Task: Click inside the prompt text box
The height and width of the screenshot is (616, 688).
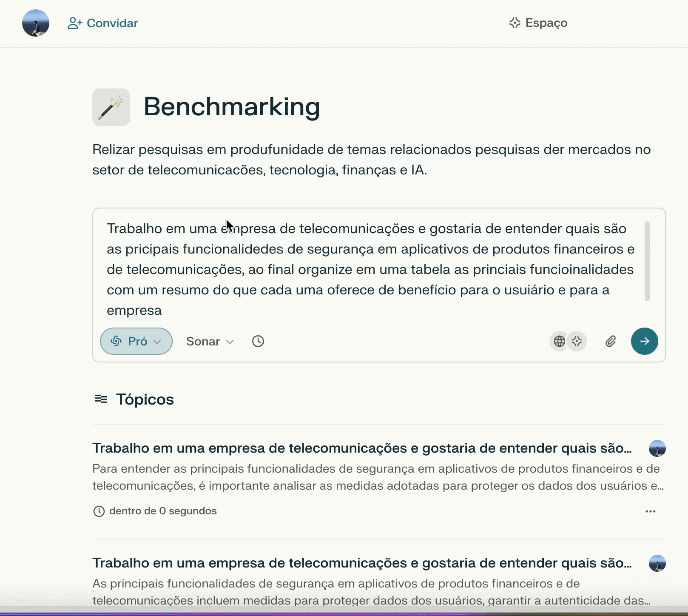Action: pyautogui.click(x=371, y=269)
